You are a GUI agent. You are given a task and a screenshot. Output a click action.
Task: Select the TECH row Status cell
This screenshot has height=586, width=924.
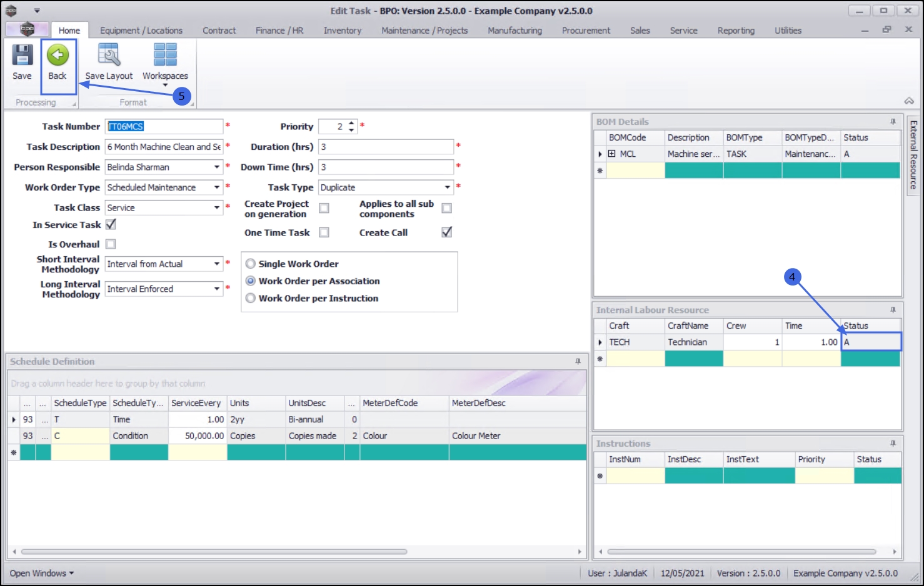point(871,342)
